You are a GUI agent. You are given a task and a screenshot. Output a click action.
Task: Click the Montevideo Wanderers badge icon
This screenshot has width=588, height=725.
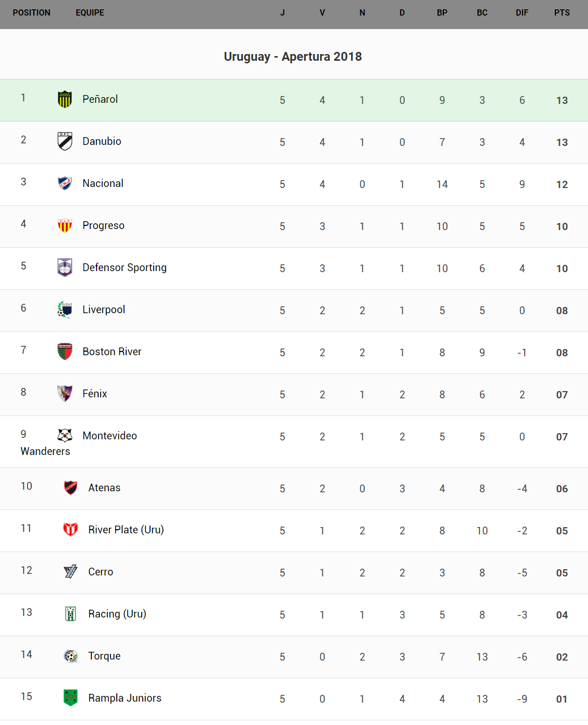tap(65, 435)
